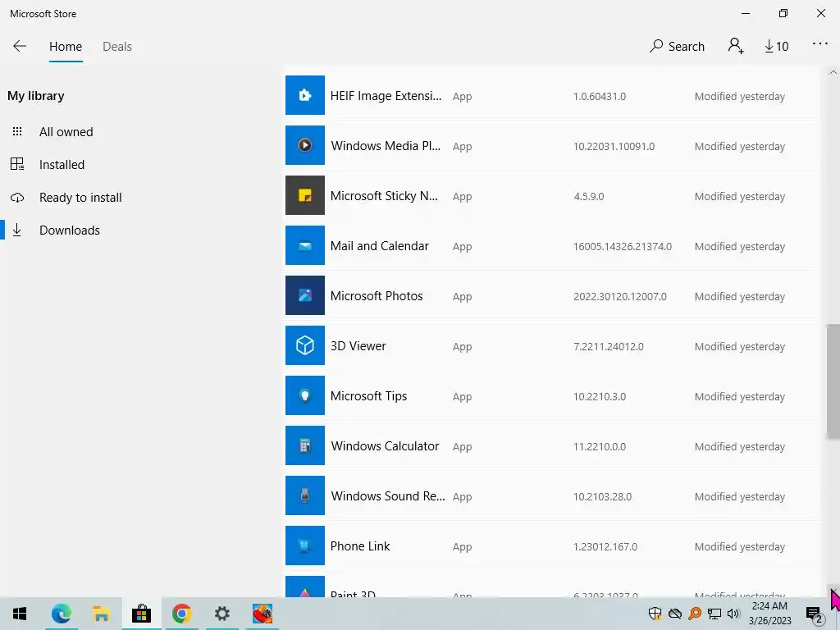Open 3D Viewer app name
This screenshot has height=630, width=840.
(358, 346)
